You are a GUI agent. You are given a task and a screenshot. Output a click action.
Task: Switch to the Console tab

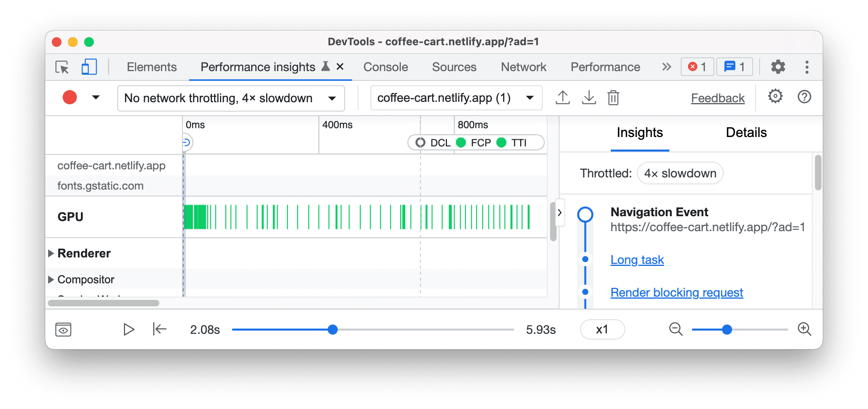[x=385, y=67]
